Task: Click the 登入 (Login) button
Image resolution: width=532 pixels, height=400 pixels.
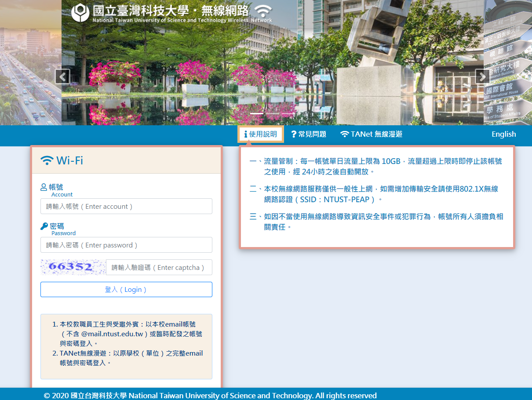Action: (x=126, y=289)
